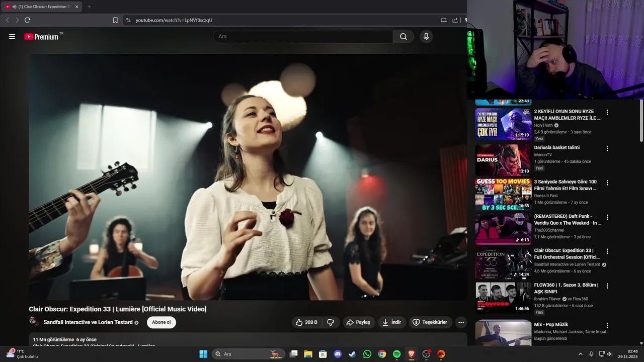Open 'Dariusla basket talimi' video title

coord(556,147)
